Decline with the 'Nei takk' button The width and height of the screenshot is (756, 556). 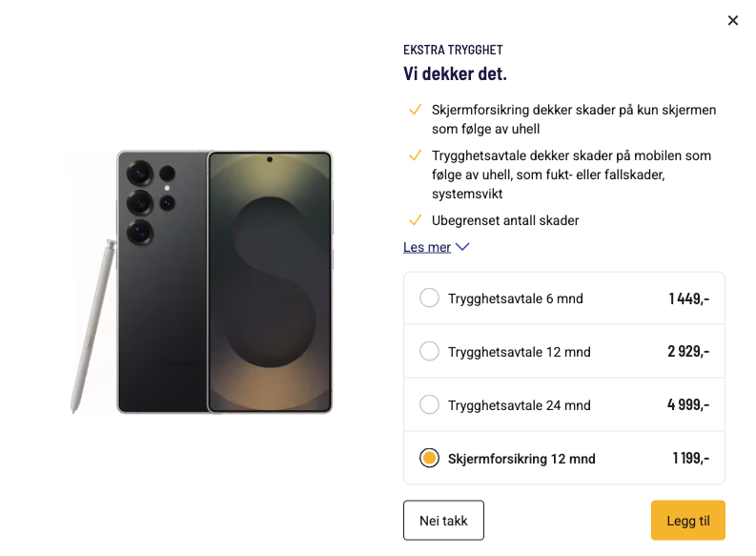(443, 521)
